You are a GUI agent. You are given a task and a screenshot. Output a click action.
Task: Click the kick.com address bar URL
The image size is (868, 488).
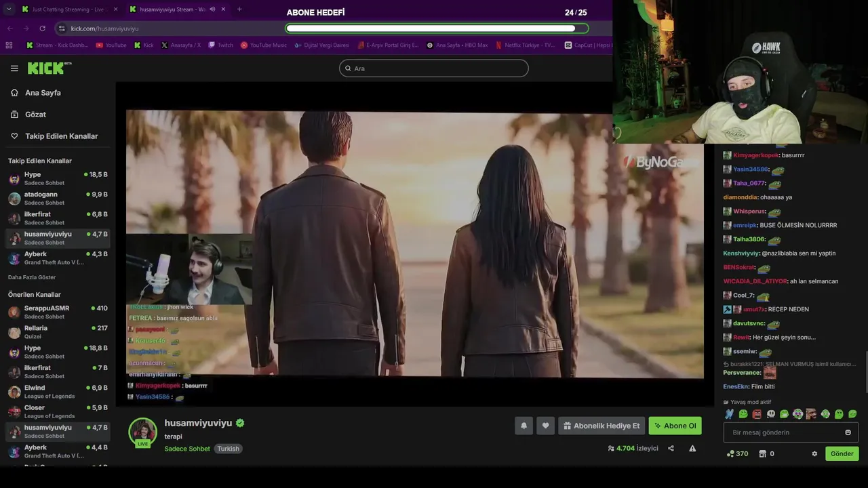tap(104, 28)
